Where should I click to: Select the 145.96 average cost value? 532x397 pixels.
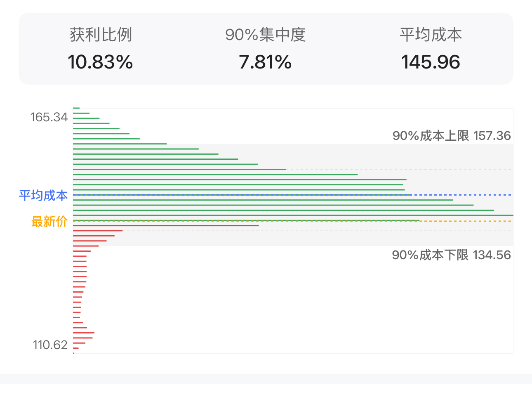pos(431,62)
